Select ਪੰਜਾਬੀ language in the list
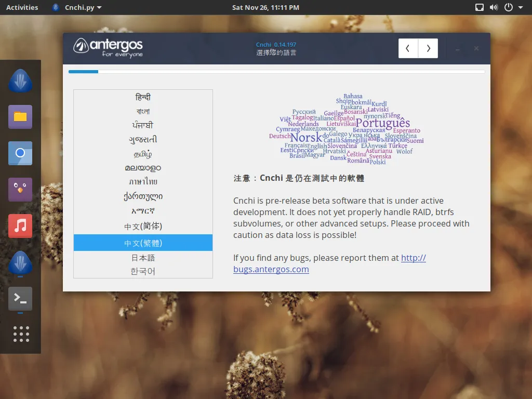 tap(143, 125)
